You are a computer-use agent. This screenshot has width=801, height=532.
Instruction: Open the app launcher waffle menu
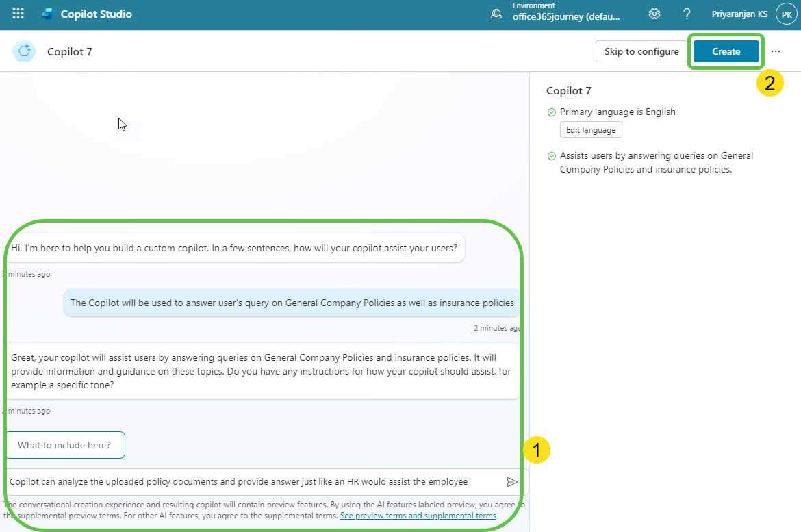pyautogui.click(x=18, y=14)
